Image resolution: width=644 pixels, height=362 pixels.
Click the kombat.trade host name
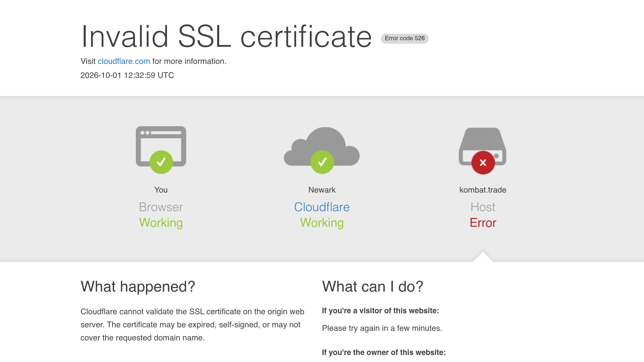pyautogui.click(x=483, y=190)
